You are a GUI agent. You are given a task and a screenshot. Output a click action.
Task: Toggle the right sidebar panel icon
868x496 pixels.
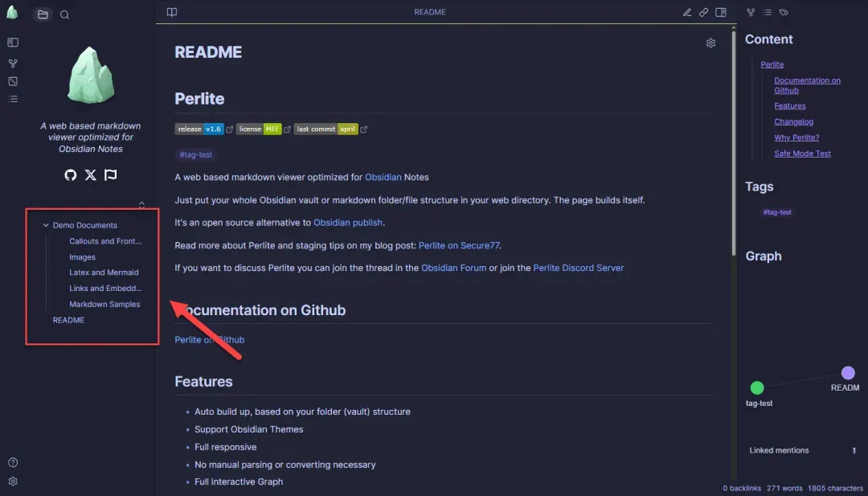(x=721, y=12)
